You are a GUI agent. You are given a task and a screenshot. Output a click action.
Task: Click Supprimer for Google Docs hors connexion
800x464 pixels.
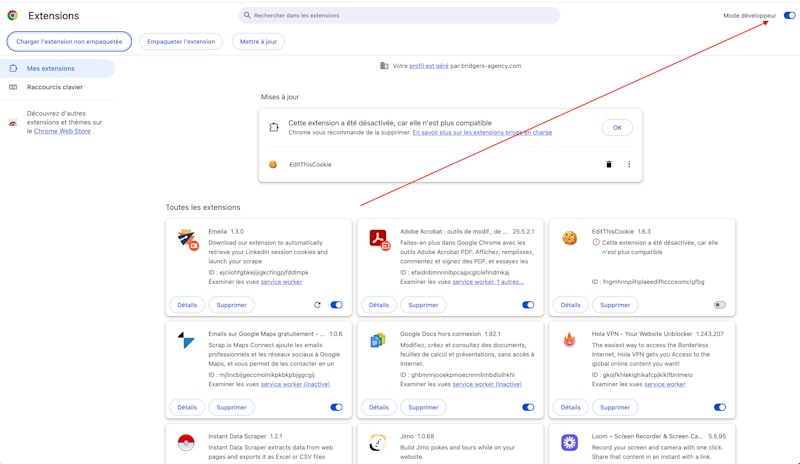coord(423,407)
